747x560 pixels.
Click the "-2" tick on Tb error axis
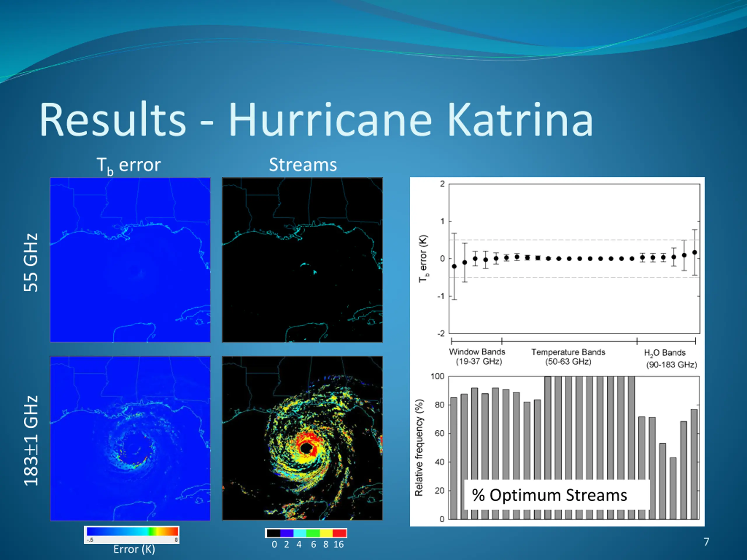(441, 333)
